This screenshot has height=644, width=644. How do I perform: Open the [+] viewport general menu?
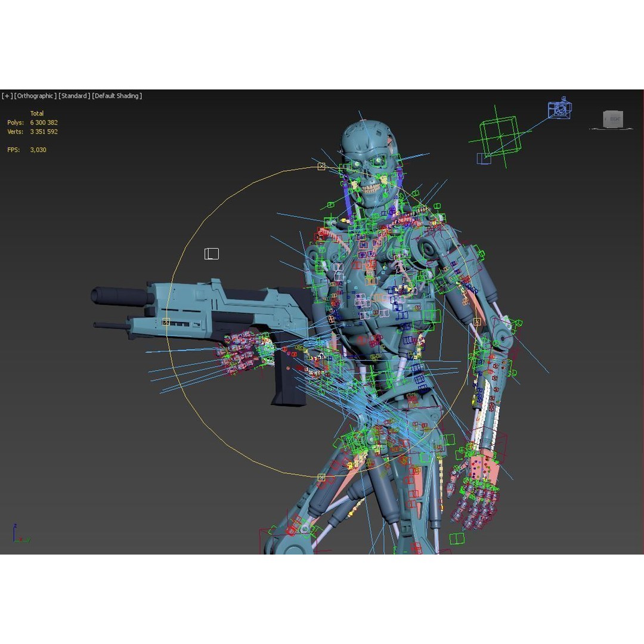pos(7,95)
